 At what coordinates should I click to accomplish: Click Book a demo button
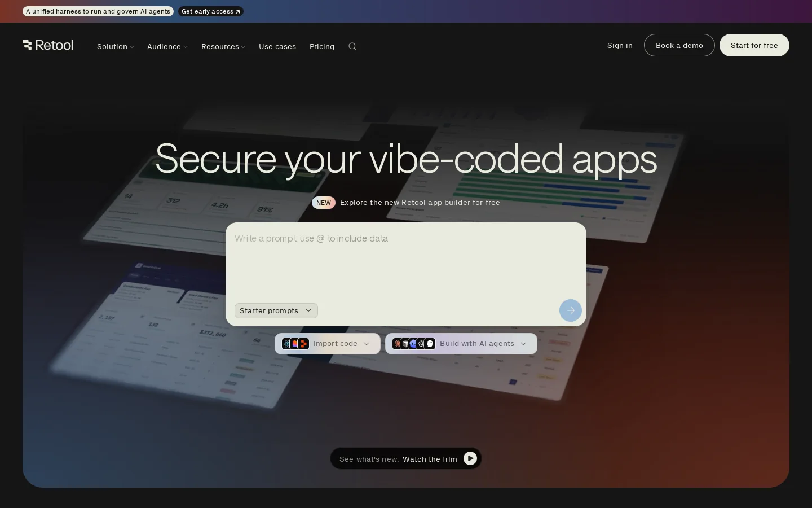[x=679, y=45]
